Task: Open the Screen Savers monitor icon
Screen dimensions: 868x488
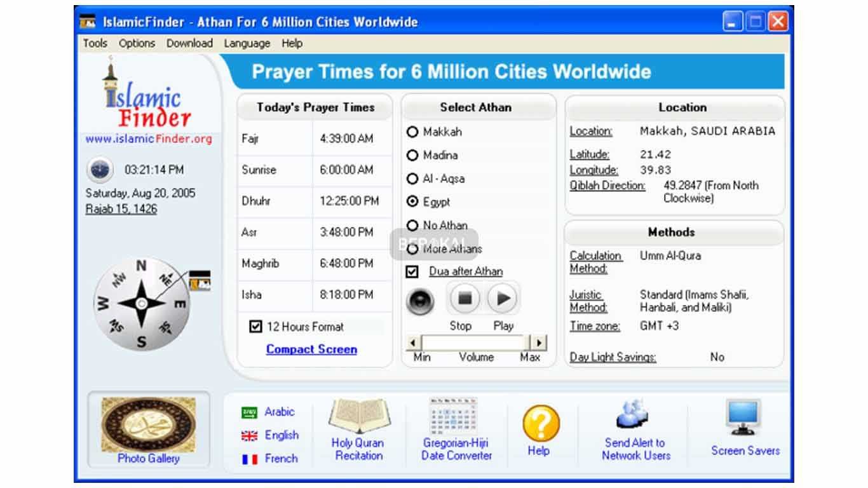Action: 743,417
